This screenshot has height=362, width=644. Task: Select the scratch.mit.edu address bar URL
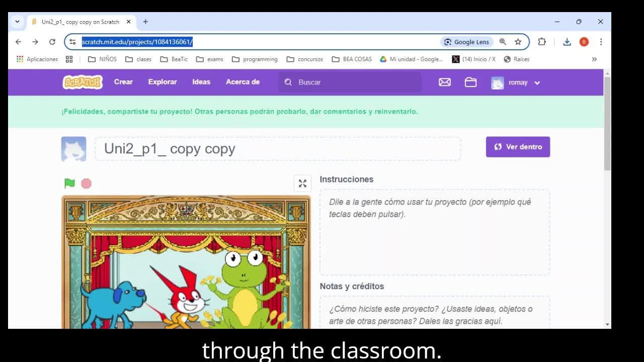(x=137, y=42)
